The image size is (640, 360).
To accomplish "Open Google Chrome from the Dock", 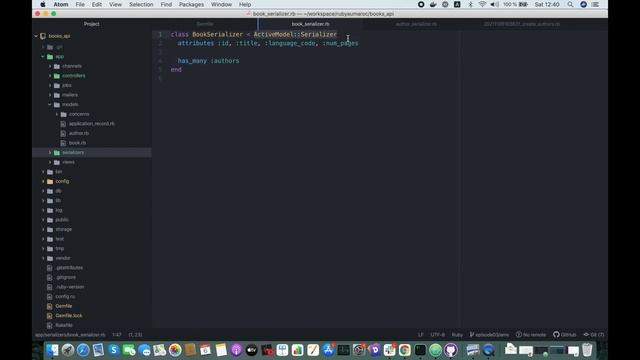I will pos(404,350).
